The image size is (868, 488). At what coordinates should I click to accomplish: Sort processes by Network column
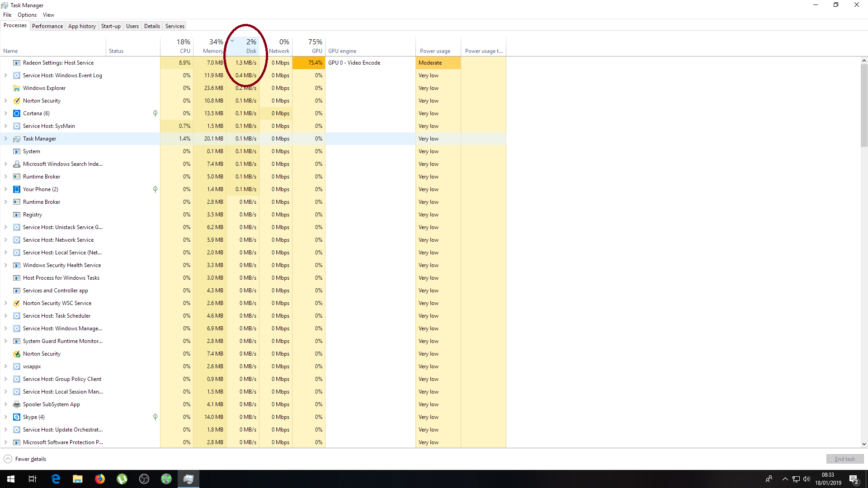coord(276,46)
